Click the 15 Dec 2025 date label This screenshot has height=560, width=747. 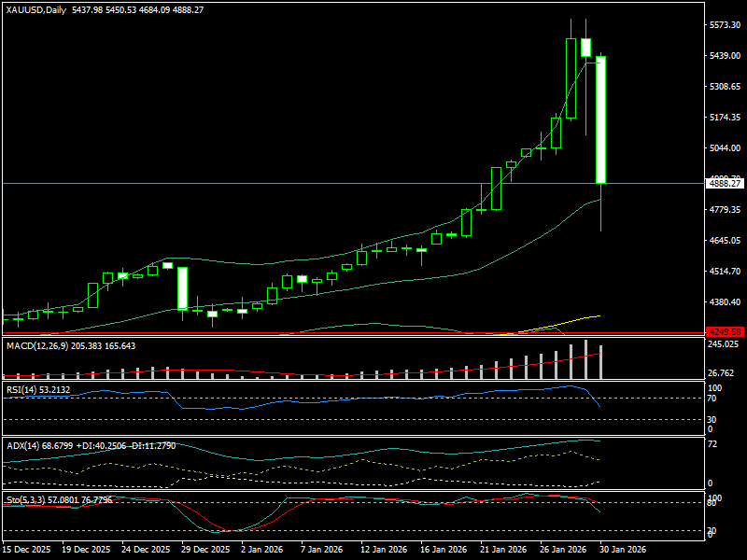coord(26,550)
